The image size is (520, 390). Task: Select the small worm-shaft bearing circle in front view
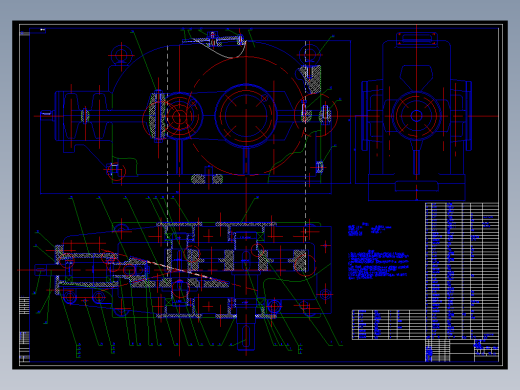(x=180, y=116)
